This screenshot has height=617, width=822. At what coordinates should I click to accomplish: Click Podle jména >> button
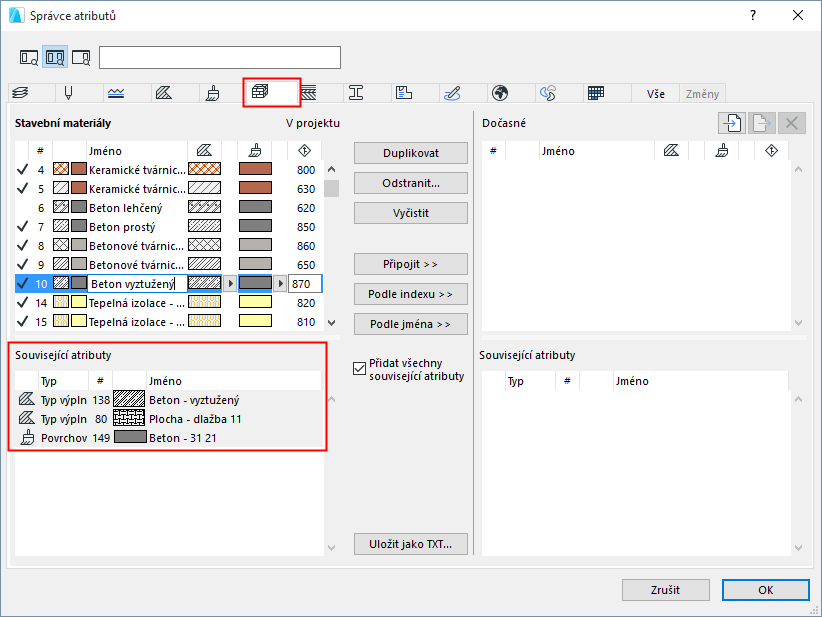[x=410, y=324]
